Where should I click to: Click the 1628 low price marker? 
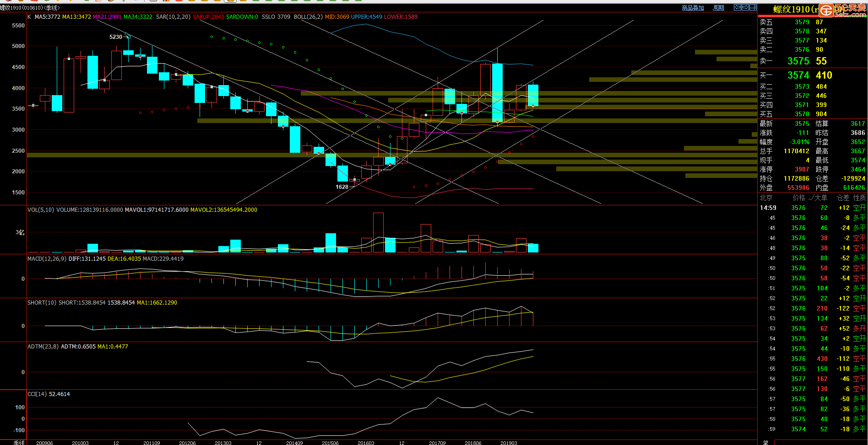click(x=342, y=187)
